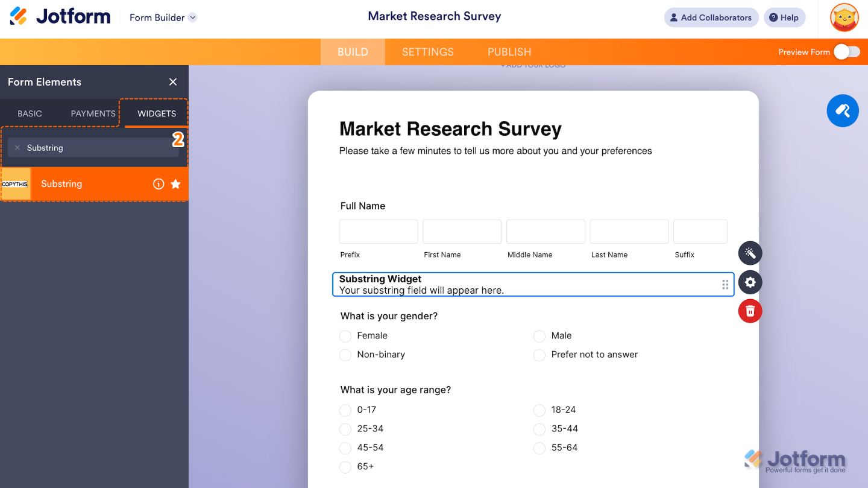
Task: Toggle the Preview Form switch
Action: [x=846, y=52]
